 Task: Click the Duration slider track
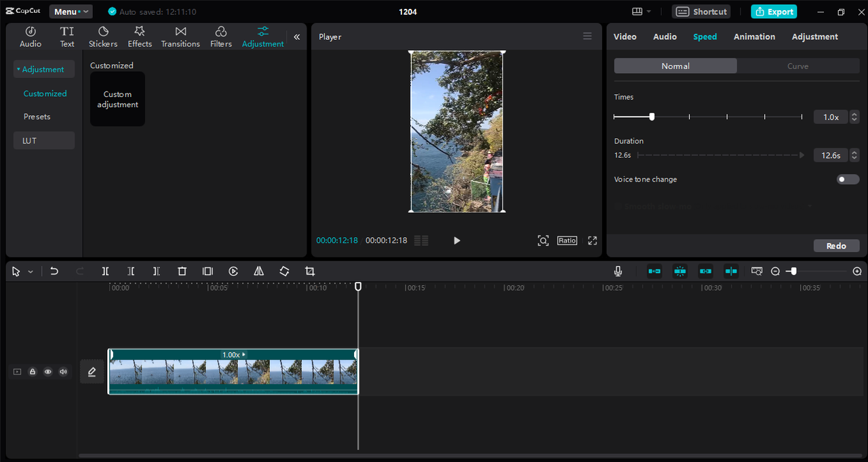pos(720,155)
